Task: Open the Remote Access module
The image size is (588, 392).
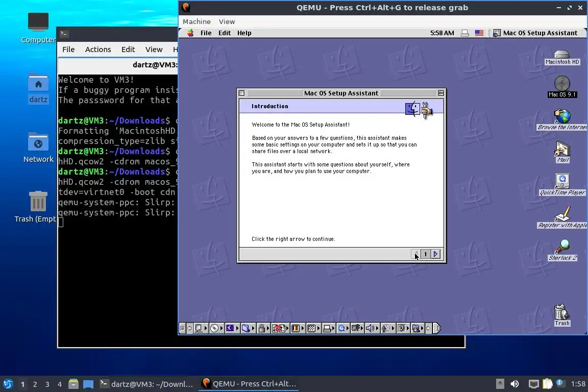Action: [358, 328]
